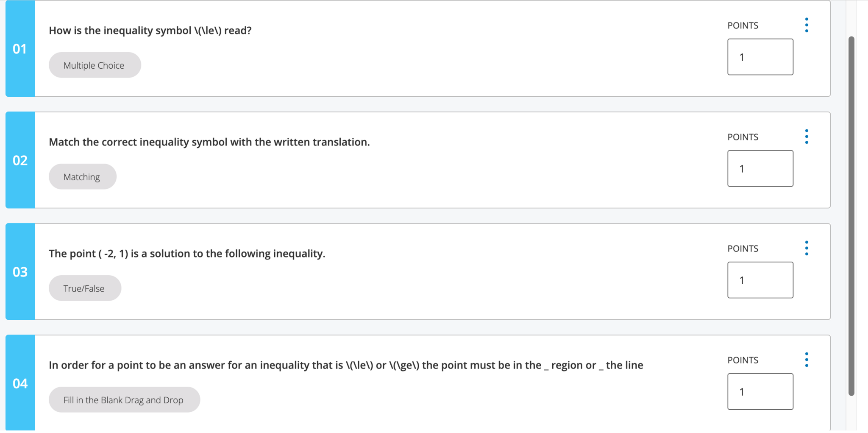
Task: Open the three-dot menu for question 03
Action: pyautogui.click(x=807, y=248)
